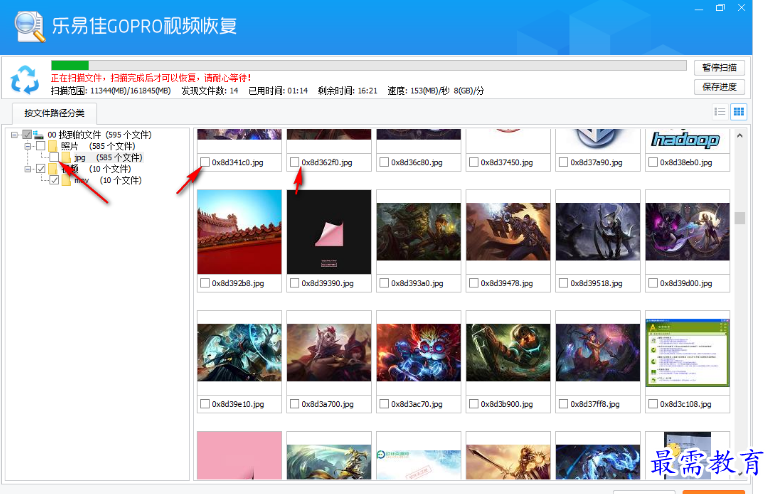Click the 0x8d39518.jpg file name
This screenshot has height=494, width=772.
pos(597,283)
